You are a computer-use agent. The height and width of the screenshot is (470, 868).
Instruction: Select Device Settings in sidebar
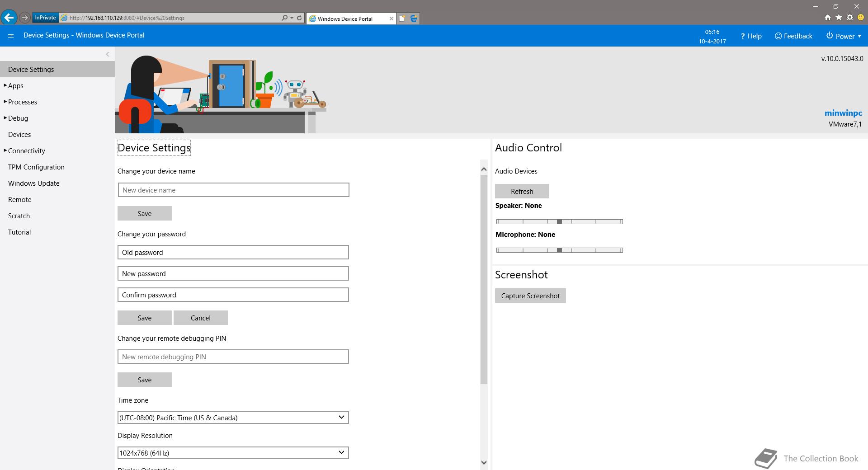[x=57, y=69]
